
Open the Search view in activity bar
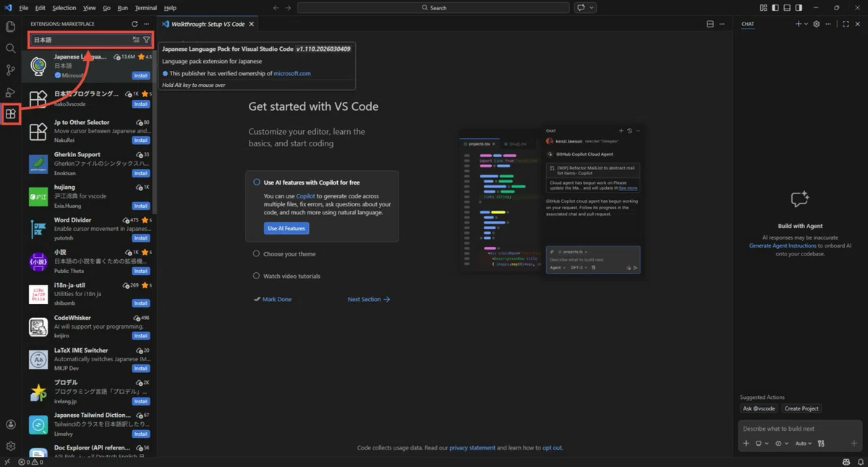coord(10,49)
